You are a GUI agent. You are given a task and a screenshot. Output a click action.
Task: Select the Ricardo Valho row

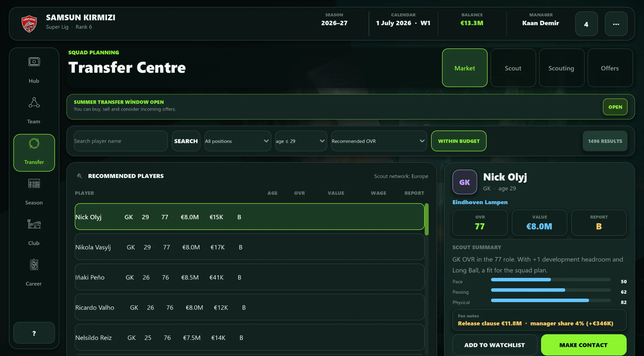pyautogui.click(x=250, y=307)
